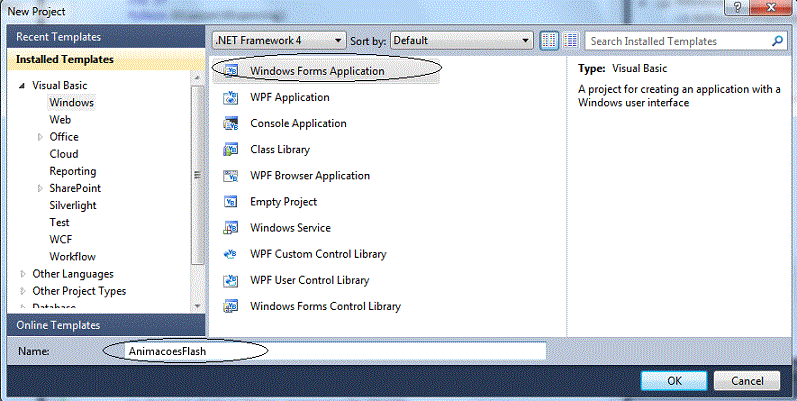The width and height of the screenshot is (797, 401).
Task: Click the search magnifier icon
Action: (x=777, y=41)
